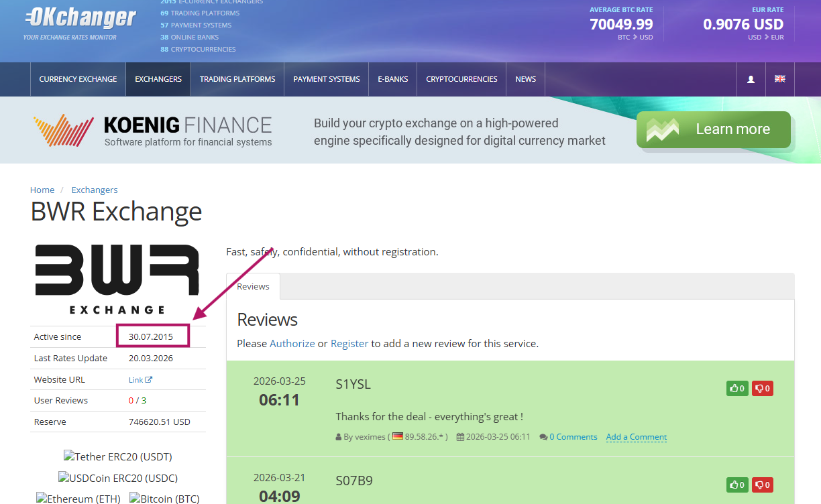Click review title S07B9

[x=354, y=481]
